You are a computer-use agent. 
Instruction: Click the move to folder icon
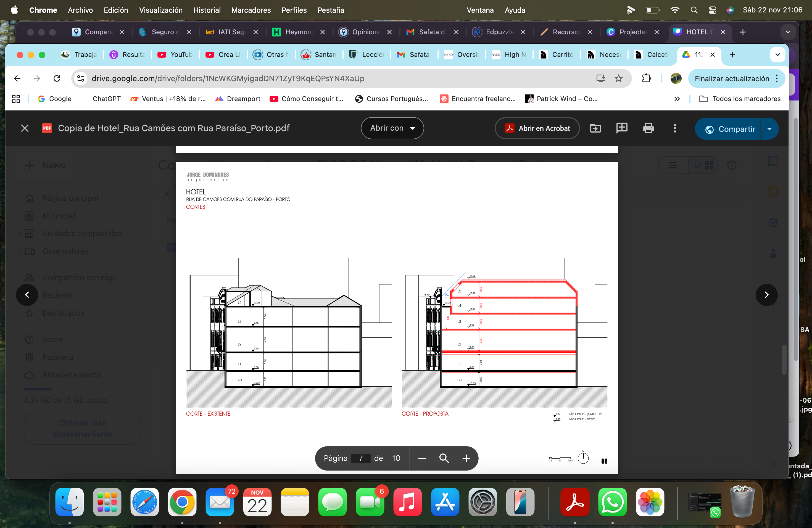(x=595, y=128)
